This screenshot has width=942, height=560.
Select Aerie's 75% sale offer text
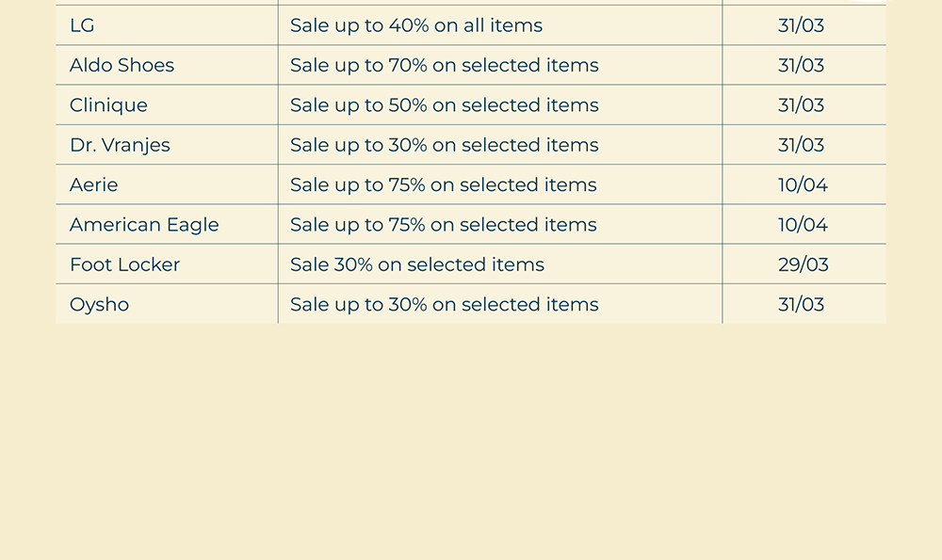point(443,184)
